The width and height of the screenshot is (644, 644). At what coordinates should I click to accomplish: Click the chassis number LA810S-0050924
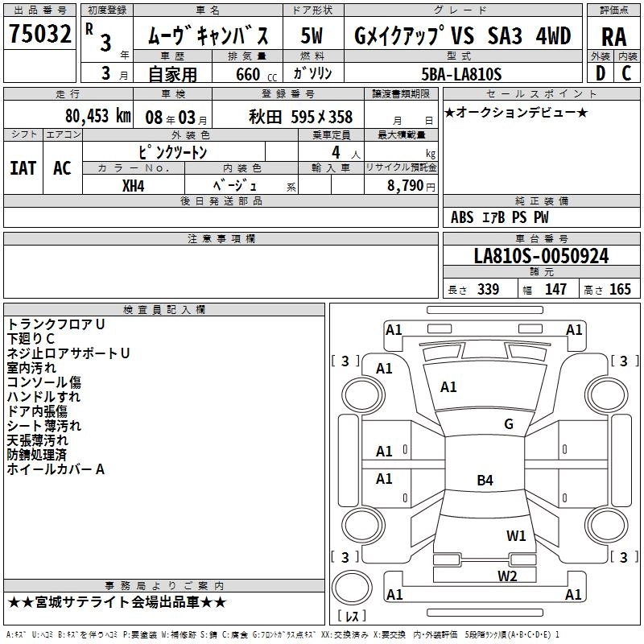541,257
